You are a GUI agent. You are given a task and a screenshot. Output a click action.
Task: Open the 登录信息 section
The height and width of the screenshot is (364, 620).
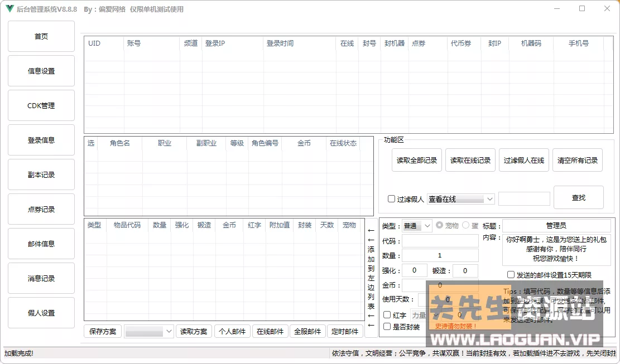pos(41,139)
